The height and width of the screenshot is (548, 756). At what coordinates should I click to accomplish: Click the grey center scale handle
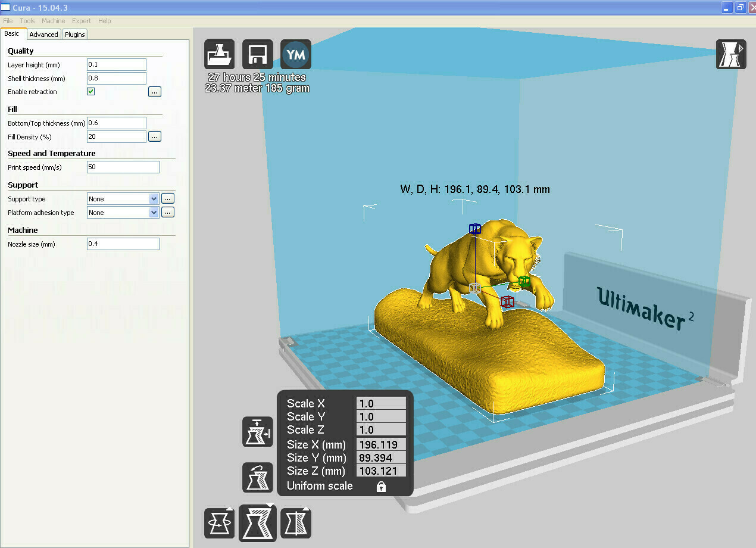coord(474,288)
